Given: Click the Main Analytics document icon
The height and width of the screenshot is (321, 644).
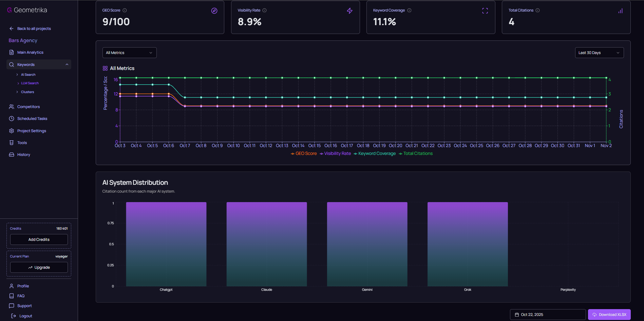Looking at the screenshot, I should 11,52.
